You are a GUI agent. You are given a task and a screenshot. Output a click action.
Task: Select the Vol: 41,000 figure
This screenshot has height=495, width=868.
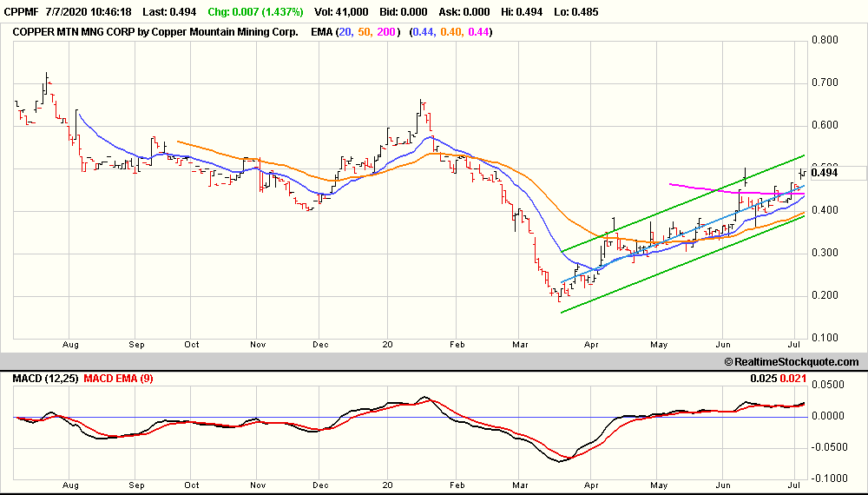(341, 11)
